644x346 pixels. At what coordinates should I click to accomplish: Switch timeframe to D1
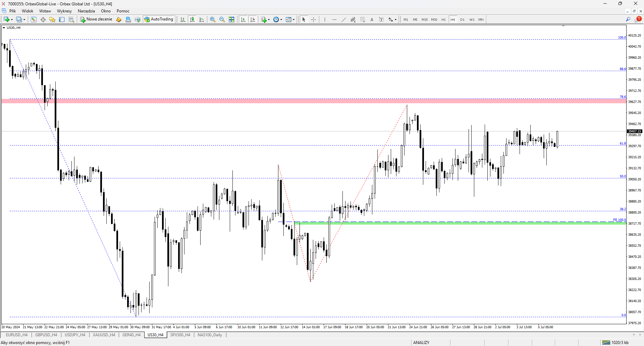coord(462,19)
